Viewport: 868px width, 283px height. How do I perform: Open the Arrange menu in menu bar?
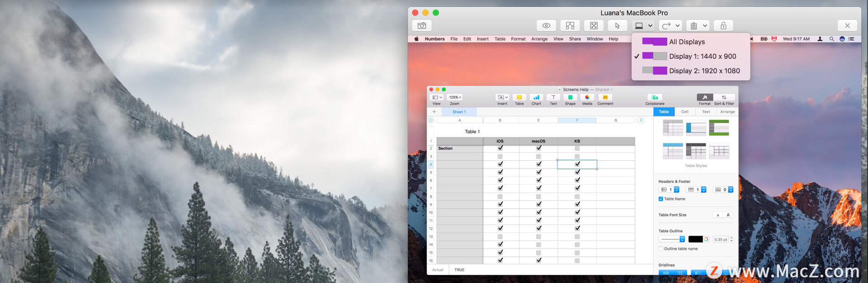click(539, 39)
